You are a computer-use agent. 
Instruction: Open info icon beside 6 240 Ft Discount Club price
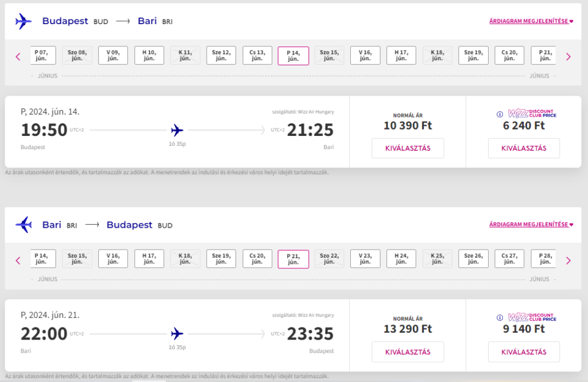coord(499,114)
